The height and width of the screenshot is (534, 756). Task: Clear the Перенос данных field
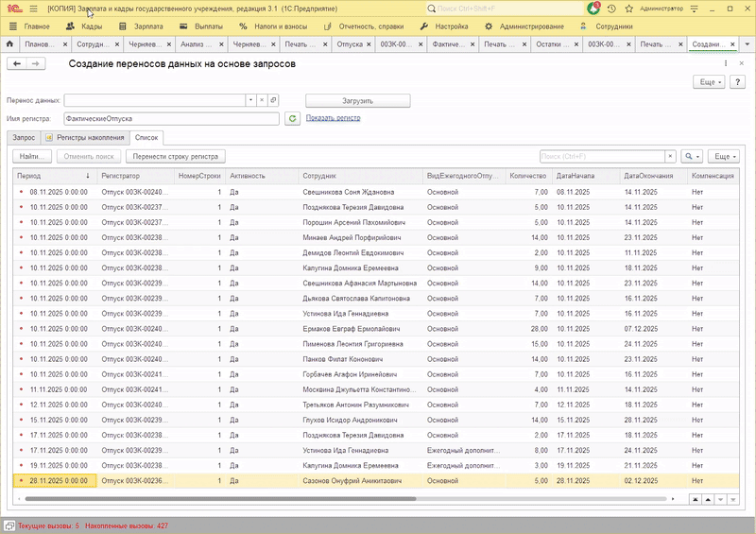(262, 100)
